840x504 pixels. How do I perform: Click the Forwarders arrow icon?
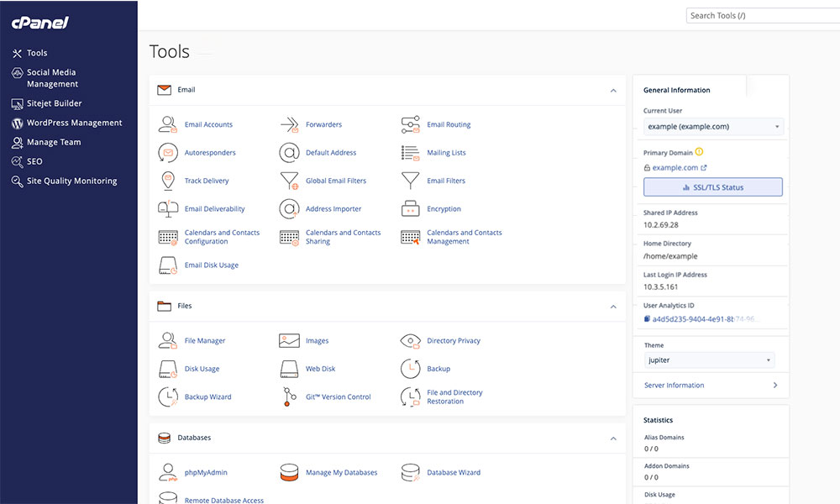(x=289, y=124)
